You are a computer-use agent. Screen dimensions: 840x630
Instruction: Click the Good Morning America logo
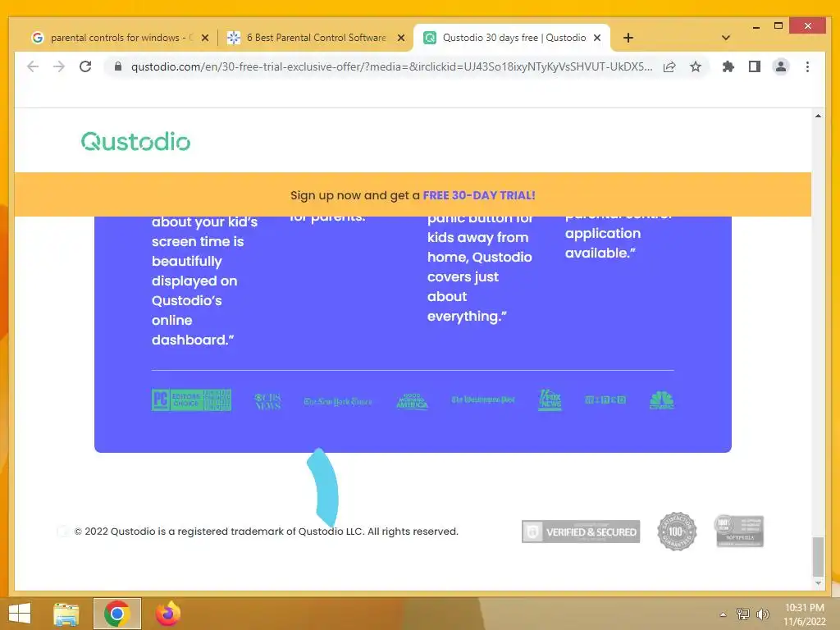click(x=412, y=400)
